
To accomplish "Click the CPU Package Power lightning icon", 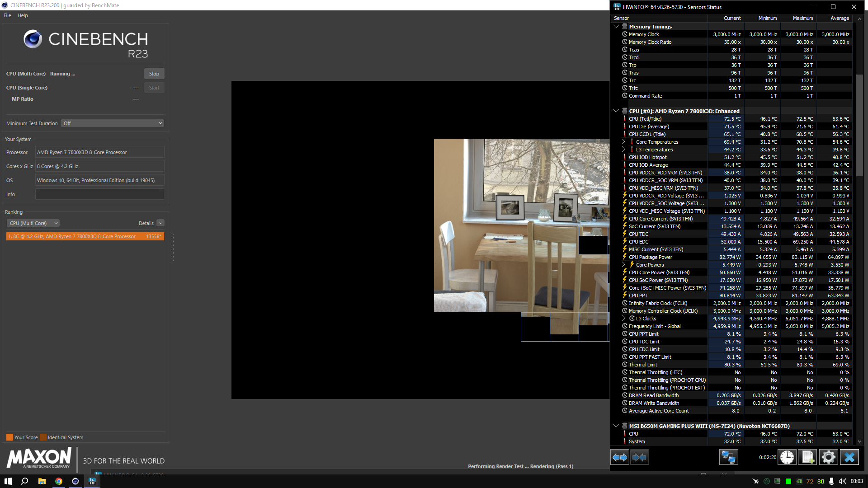I will click(x=625, y=257).
